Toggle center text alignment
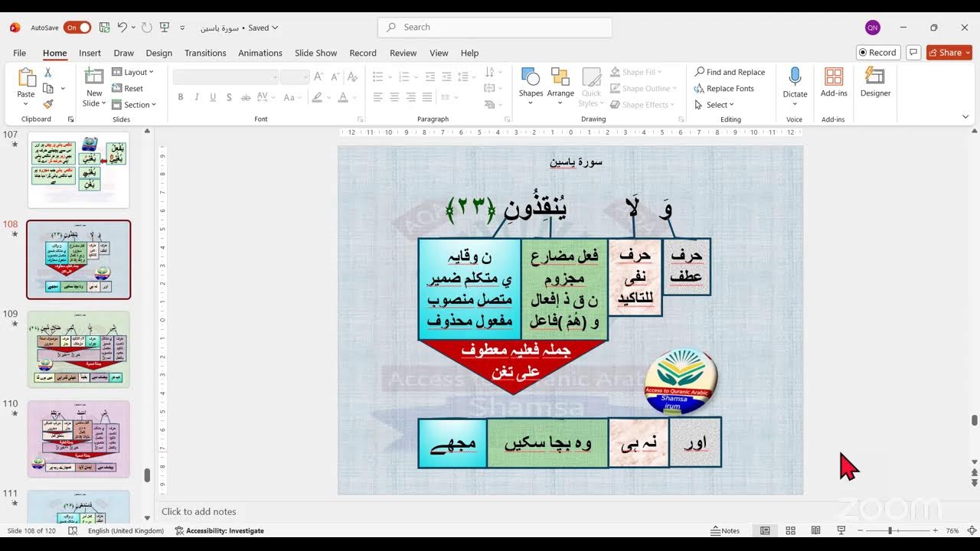 tap(394, 97)
